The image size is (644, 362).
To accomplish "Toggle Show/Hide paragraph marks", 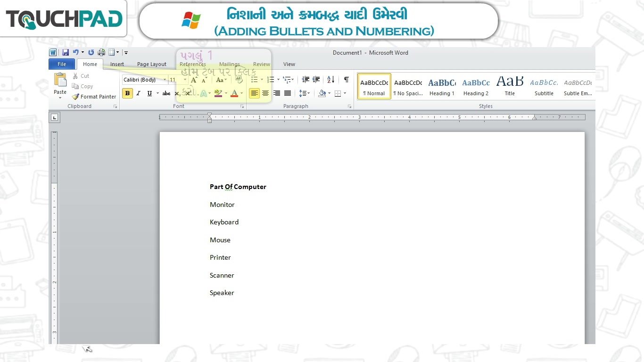I will (x=347, y=80).
